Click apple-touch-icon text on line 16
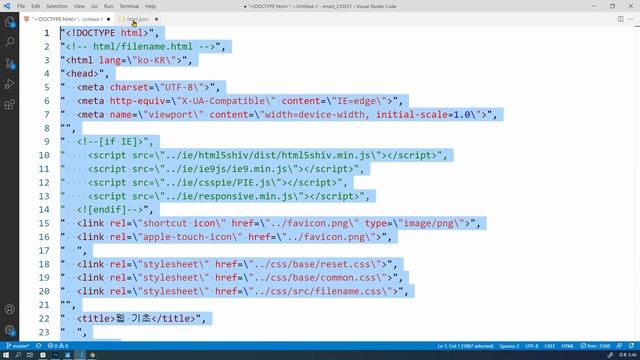Screen dimensions: 640x360 click(187, 237)
